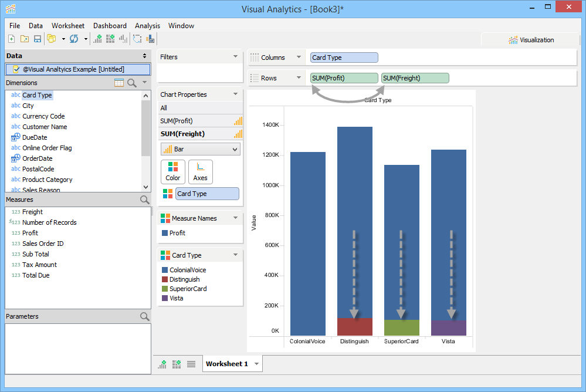Open the Window menu
Viewport: 586px width, 392px height.
[x=181, y=26]
